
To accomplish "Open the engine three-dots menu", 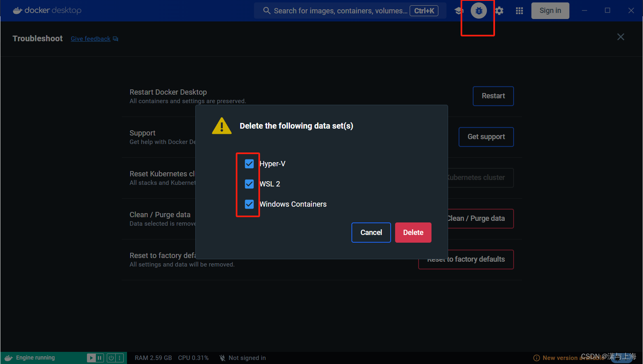I will click(120, 358).
